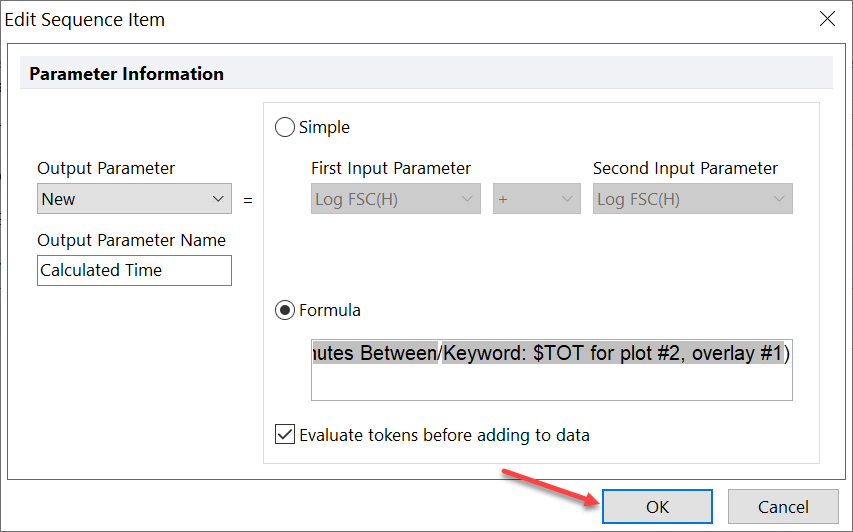Image resolution: width=853 pixels, height=532 pixels.
Task: Open the Output Parameter dropdown showing New
Action: point(134,199)
